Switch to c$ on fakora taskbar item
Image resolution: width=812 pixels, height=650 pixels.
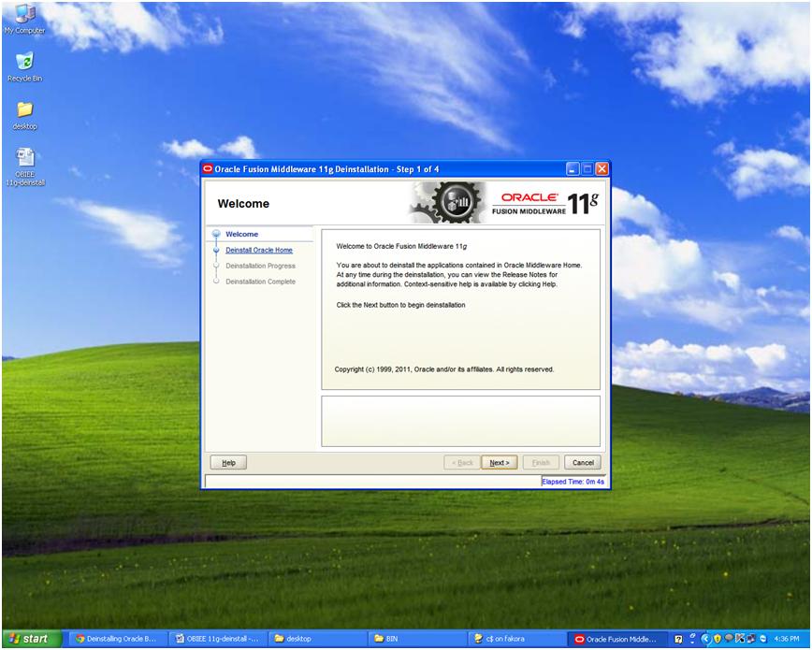point(516,639)
